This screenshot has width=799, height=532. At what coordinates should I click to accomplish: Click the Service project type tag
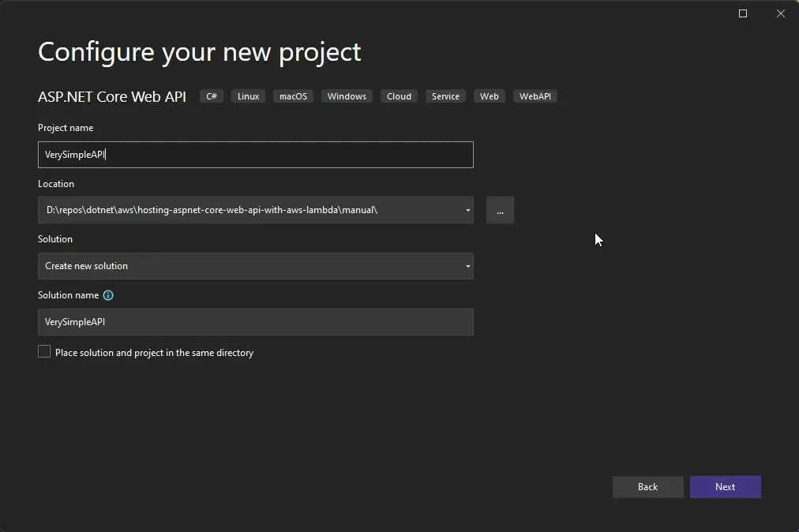(445, 96)
